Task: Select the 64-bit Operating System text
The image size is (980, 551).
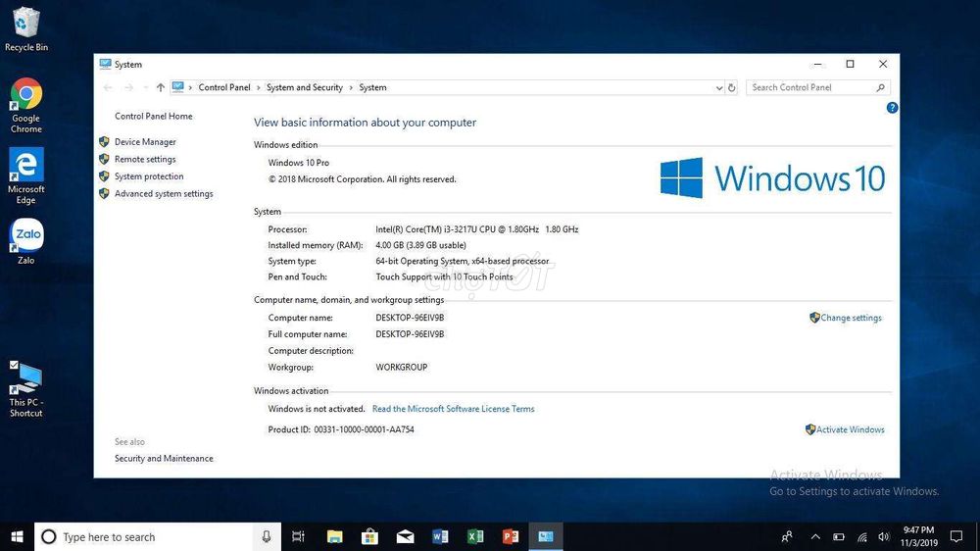Action: (463, 262)
